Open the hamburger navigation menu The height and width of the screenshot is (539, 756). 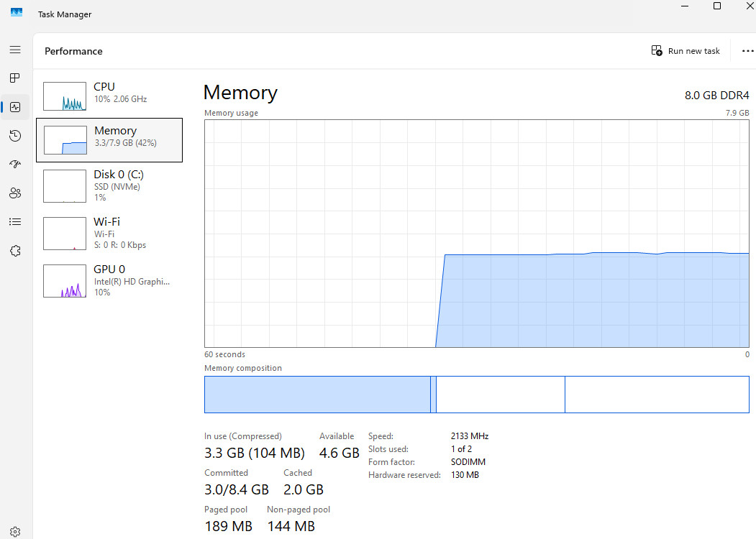coord(15,50)
